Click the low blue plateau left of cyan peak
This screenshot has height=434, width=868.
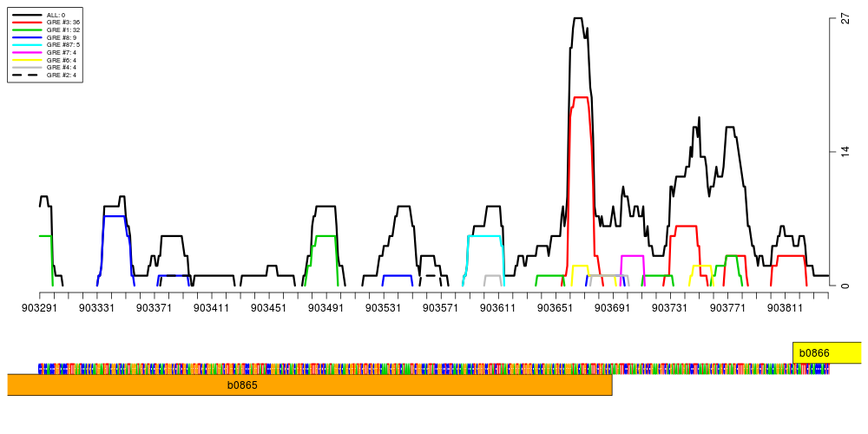click(397, 276)
